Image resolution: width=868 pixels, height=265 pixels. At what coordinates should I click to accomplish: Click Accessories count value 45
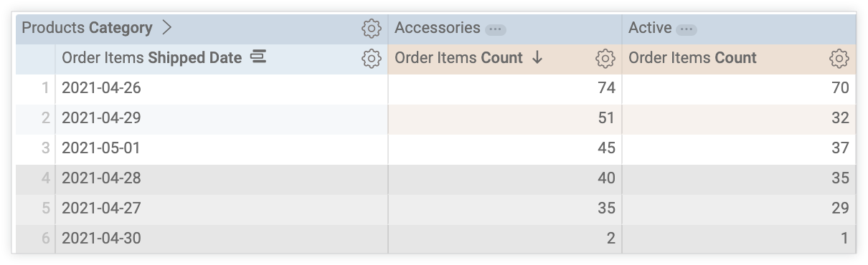pos(606,148)
